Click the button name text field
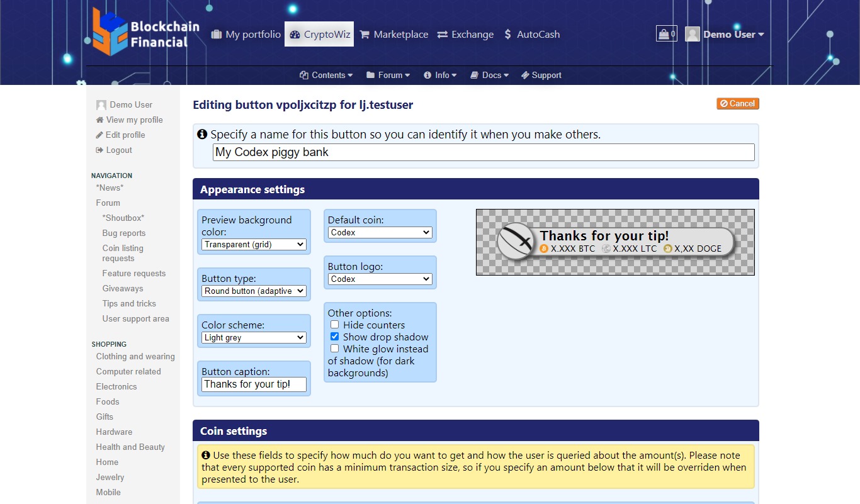 point(483,152)
